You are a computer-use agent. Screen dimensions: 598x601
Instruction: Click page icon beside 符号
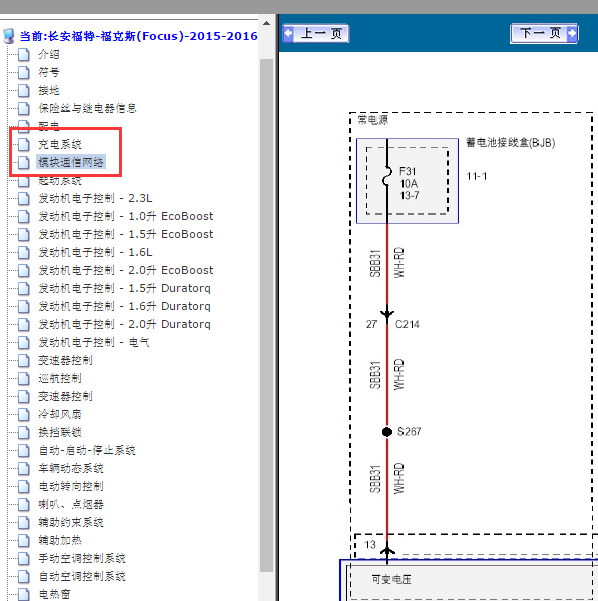[x=24, y=72]
